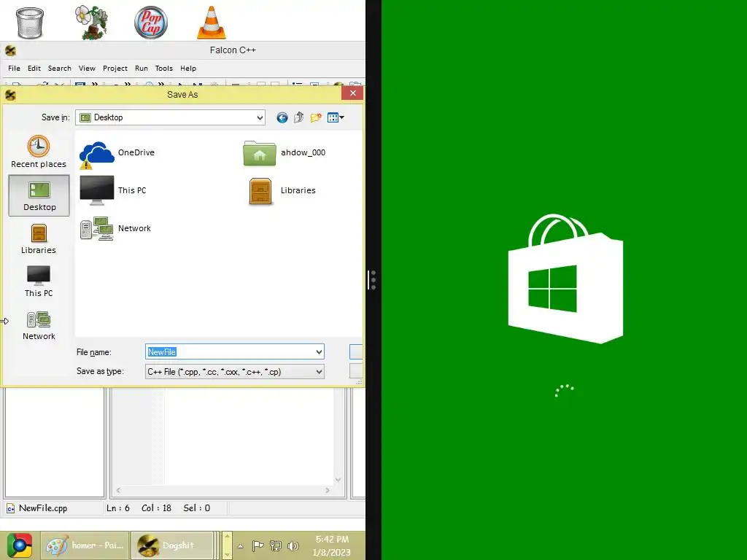
Task: Click right arrow of editor horizontal scrollbar
Action: tap(328, 490)
